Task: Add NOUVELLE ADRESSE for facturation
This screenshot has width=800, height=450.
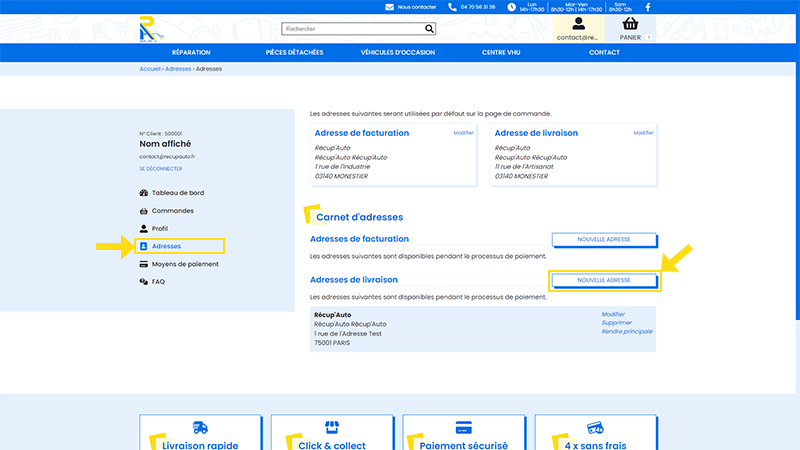Action: point(604,239)
